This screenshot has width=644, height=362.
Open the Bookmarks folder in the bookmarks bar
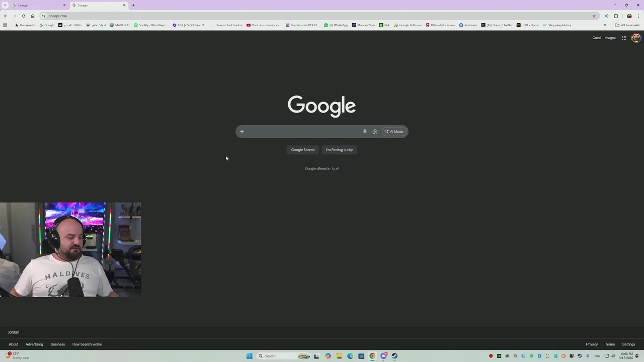(x=25, y=25)
